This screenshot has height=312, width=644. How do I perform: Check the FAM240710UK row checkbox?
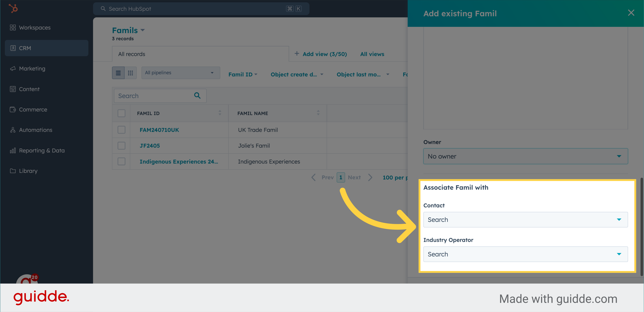(121, 130)
